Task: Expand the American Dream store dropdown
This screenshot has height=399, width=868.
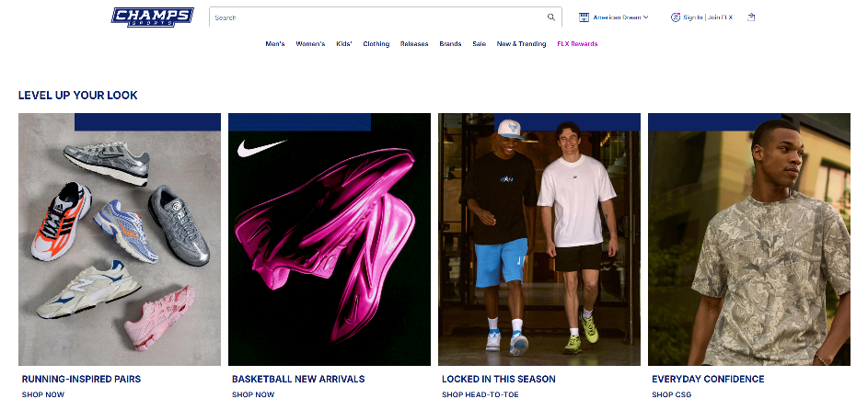Action: (620, 17)
